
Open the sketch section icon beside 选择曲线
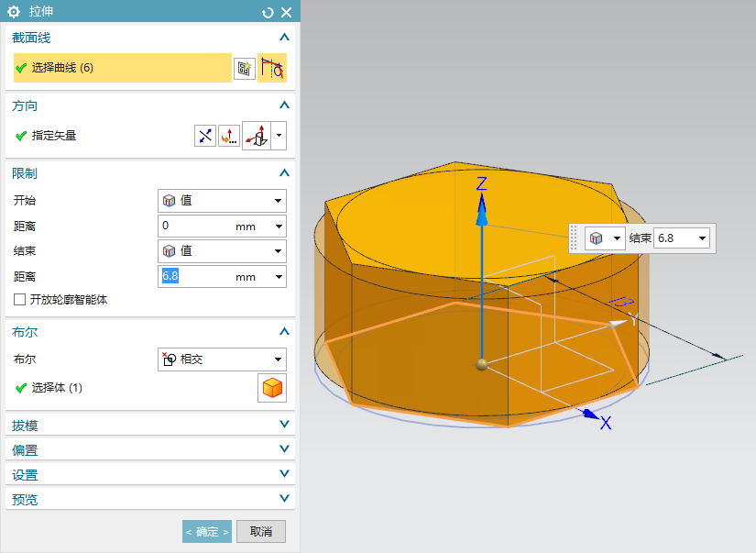[x=245, y=68]
